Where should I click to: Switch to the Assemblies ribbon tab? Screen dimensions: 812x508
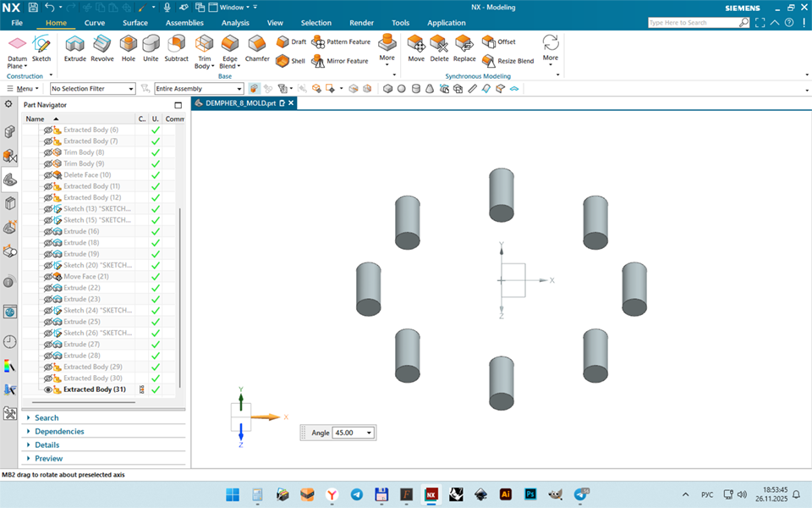(184, 23)
